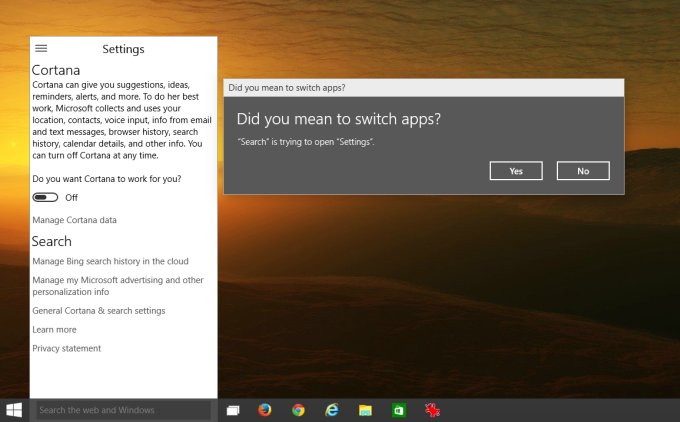Open Manage Cortana data link
This screenshot has height=422, width=680.
tap(74, 220)
